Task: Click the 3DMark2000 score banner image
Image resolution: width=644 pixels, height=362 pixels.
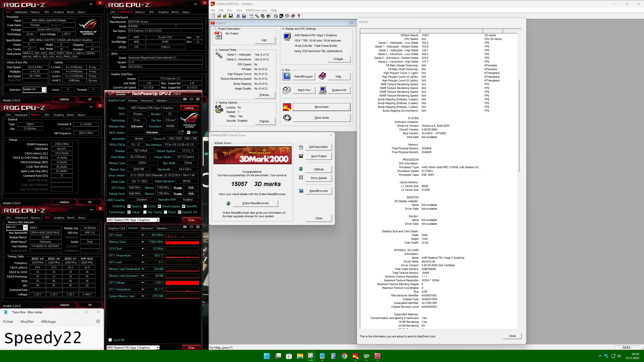Action: coord(253,155)
